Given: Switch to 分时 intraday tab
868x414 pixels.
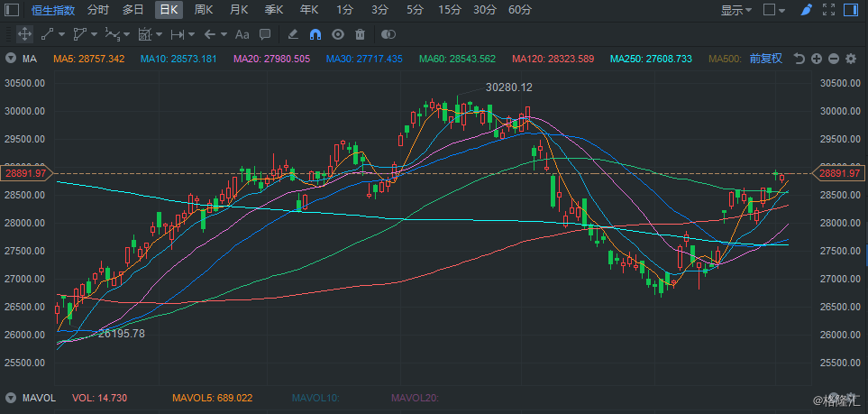Looking at the screenshot, I should pos(98,9).
